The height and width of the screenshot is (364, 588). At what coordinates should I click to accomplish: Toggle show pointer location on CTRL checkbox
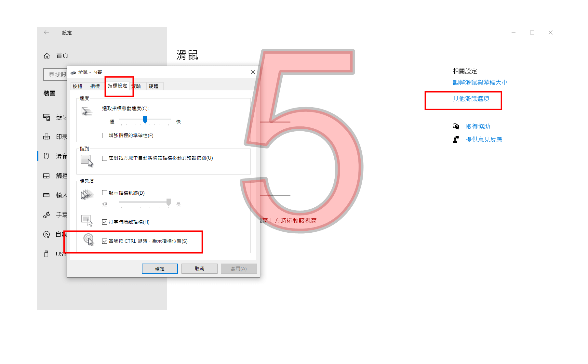point(105,241)
